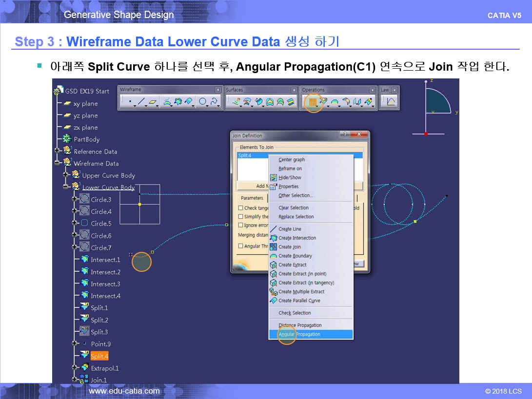Open the Law toolbar curve icon
This screenshot has width=532, height=399.
[x=391, y=102]
